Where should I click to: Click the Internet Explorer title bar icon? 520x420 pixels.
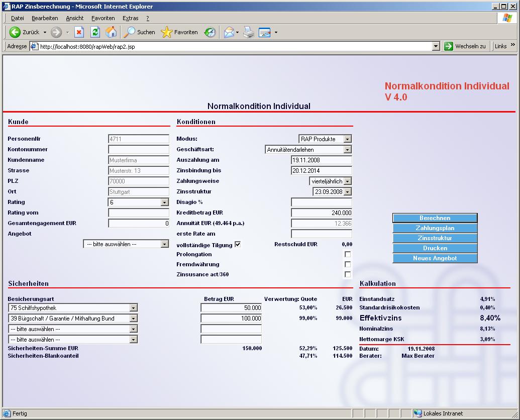point(7,7)
